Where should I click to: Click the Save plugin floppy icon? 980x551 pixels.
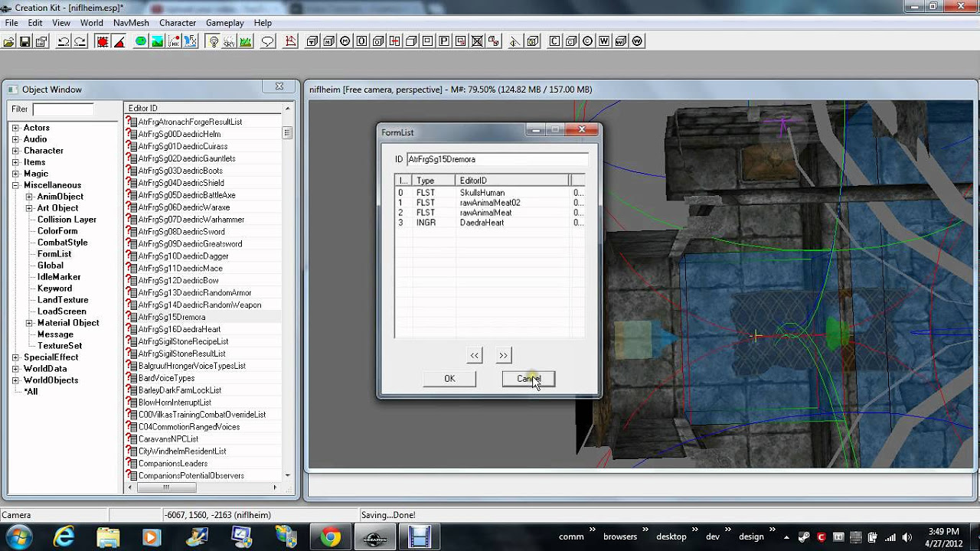tap(24, 41)
